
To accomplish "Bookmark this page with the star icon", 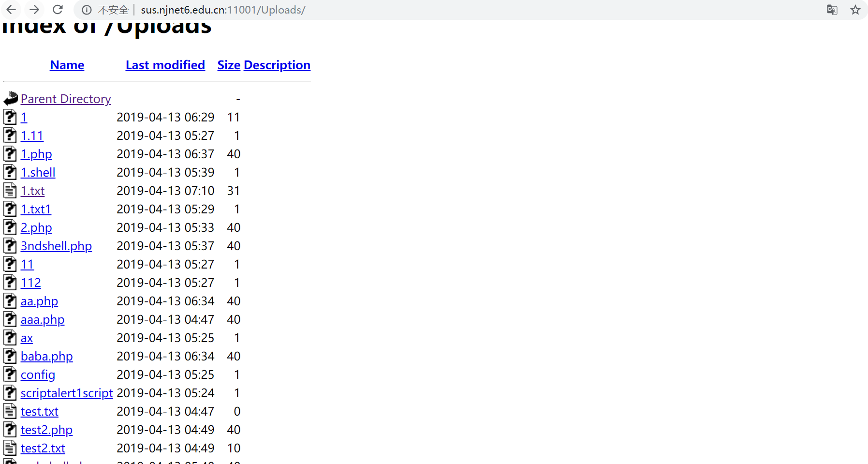I will [855, 10].
